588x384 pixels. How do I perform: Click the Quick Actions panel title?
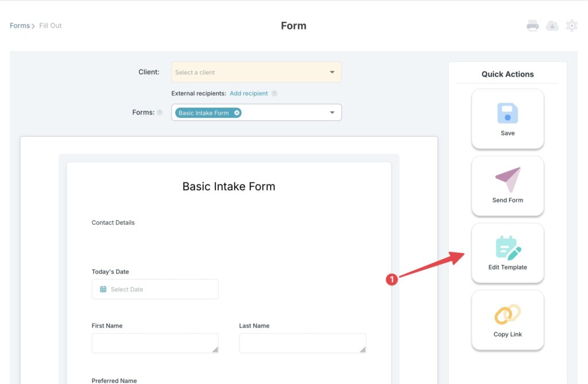point(508,74)
